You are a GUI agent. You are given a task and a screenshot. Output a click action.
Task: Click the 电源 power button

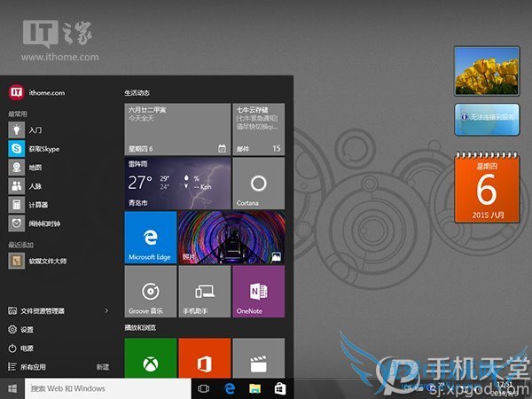(20, 348)
